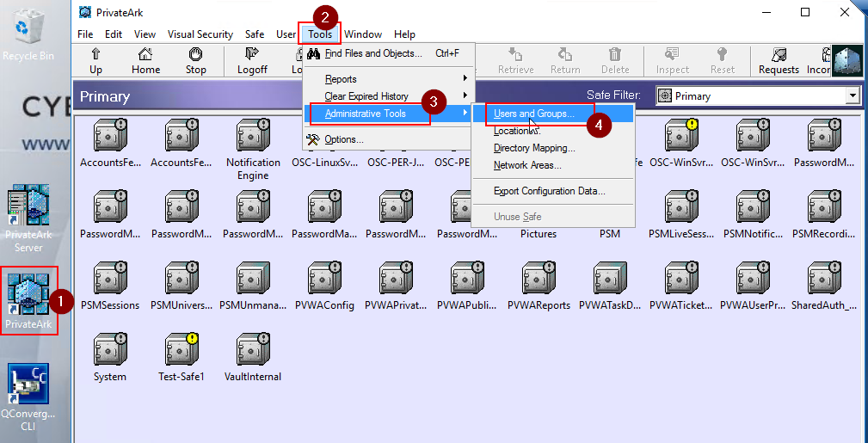Open the Safe menu
The width and height of the screenshot is (868, 443).
[255, 34]
